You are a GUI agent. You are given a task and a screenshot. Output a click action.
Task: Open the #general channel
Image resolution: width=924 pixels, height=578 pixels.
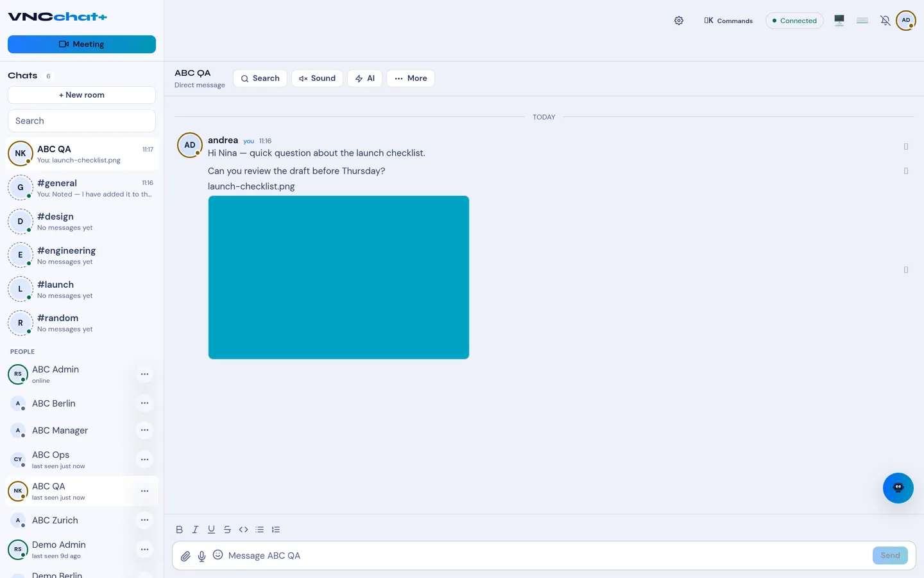(81, 188)
